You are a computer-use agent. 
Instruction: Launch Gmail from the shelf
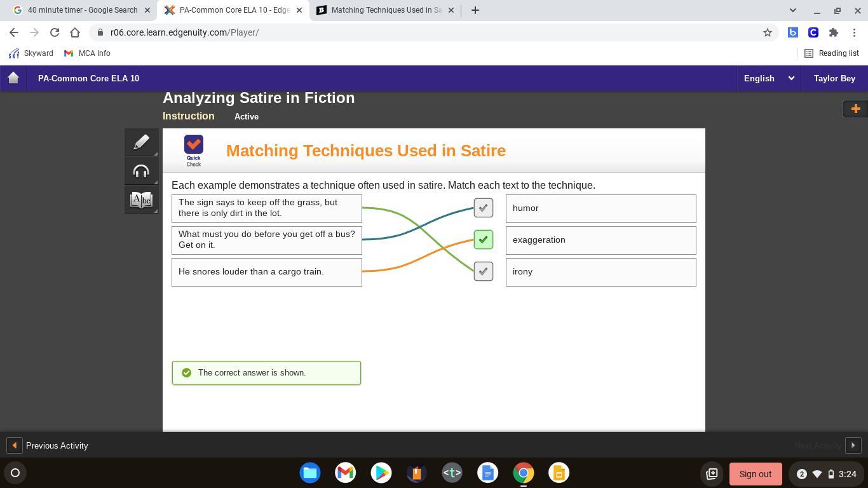coord(346,473)
